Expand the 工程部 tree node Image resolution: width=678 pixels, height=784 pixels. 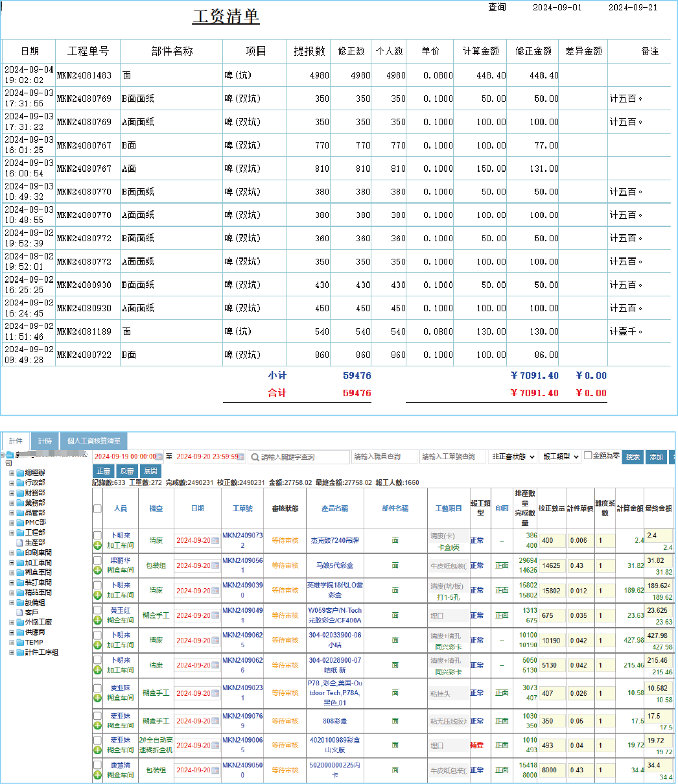(12, 532)
